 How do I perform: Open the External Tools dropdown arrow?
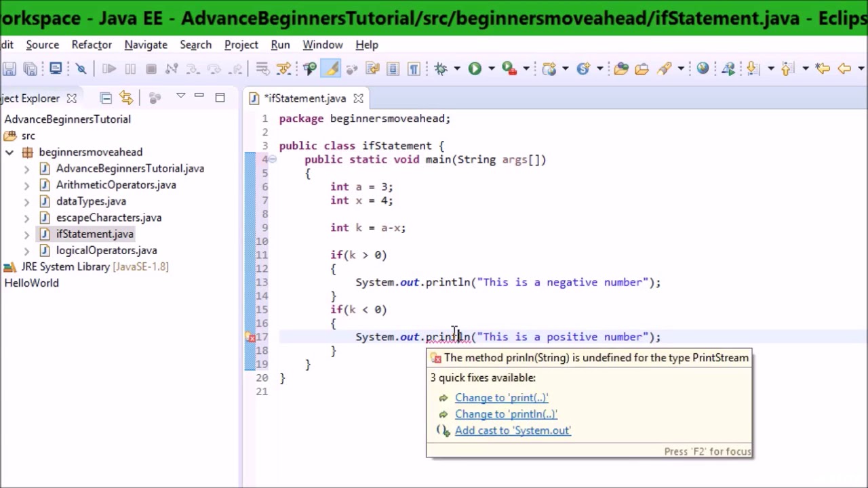526,68
